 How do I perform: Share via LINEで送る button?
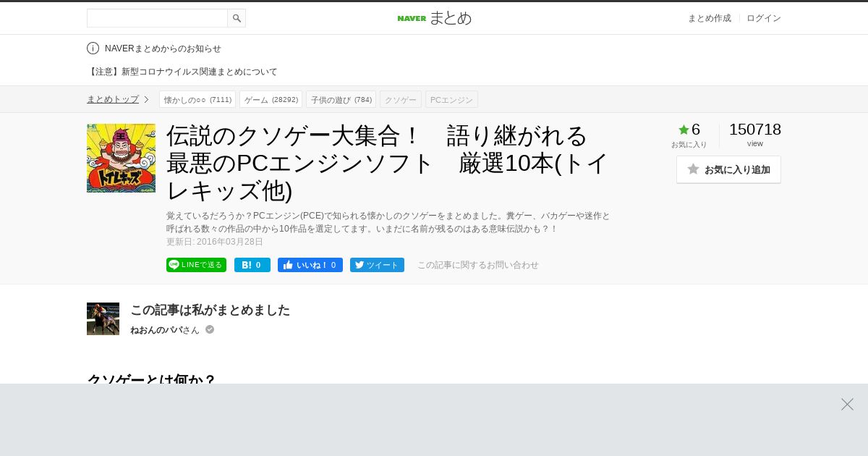coord(196,265)
